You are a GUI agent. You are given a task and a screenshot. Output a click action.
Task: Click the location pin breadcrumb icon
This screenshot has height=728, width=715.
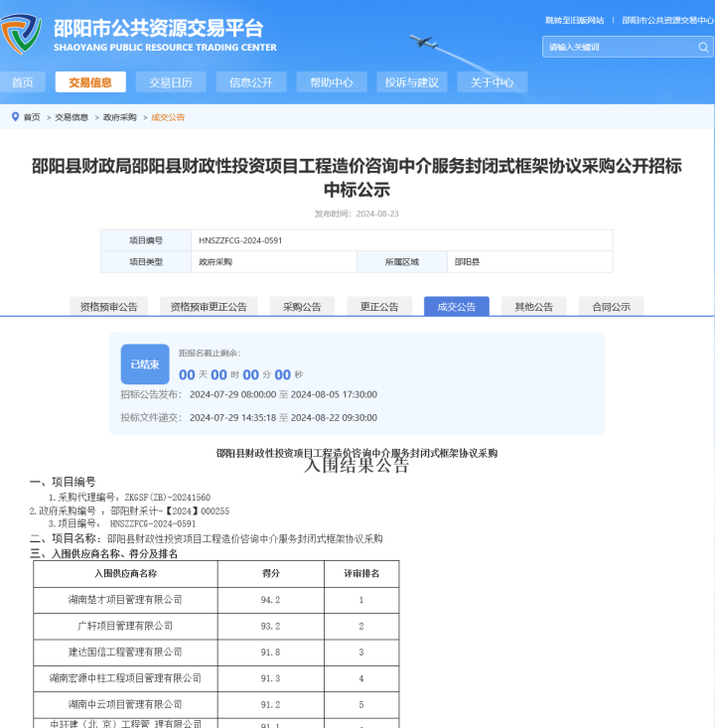15,116
